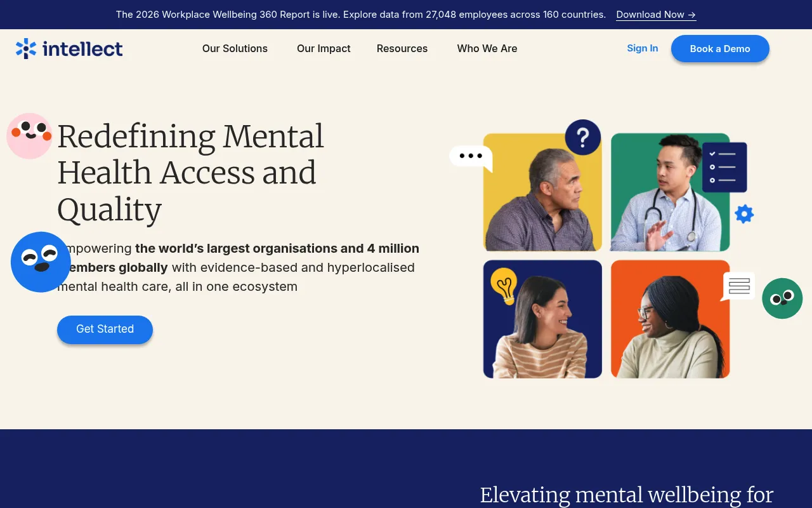Open the Who We Are menu
The height and width of the screenshot is (508, 812).
pos(487,48)
